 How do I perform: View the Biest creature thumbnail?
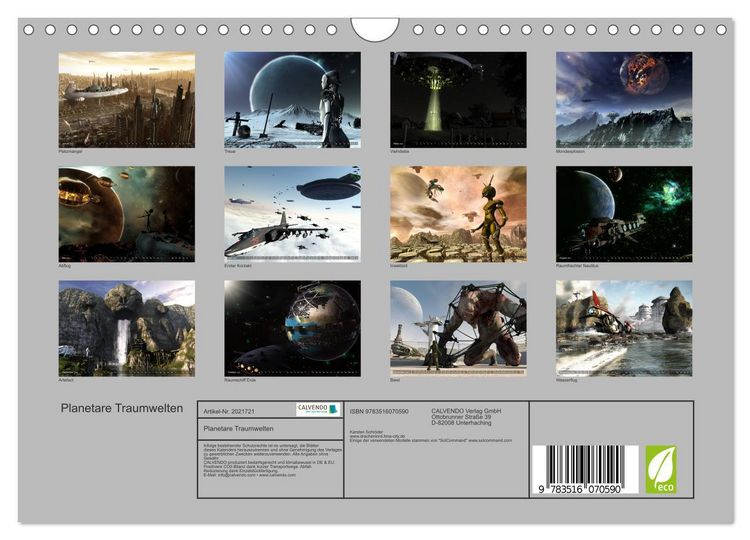(x=458, y=328)
